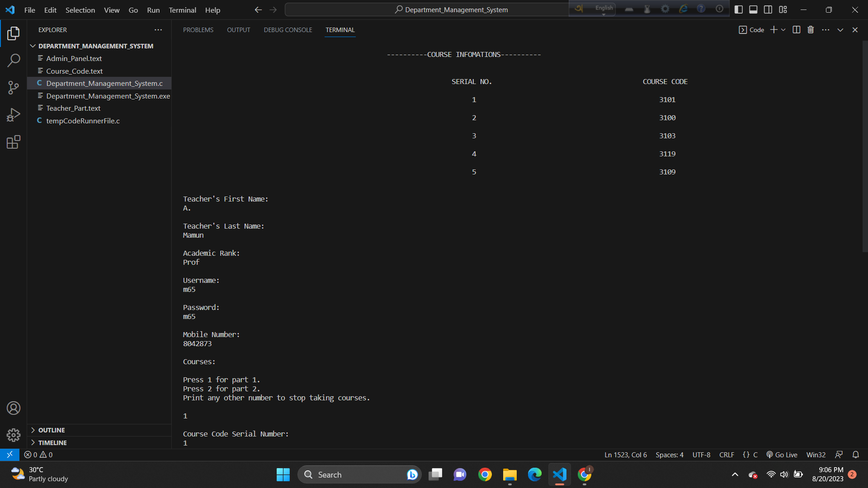868x488 pixels.
Task: Open the Search view in the sidebar
Action: point(14,60)
